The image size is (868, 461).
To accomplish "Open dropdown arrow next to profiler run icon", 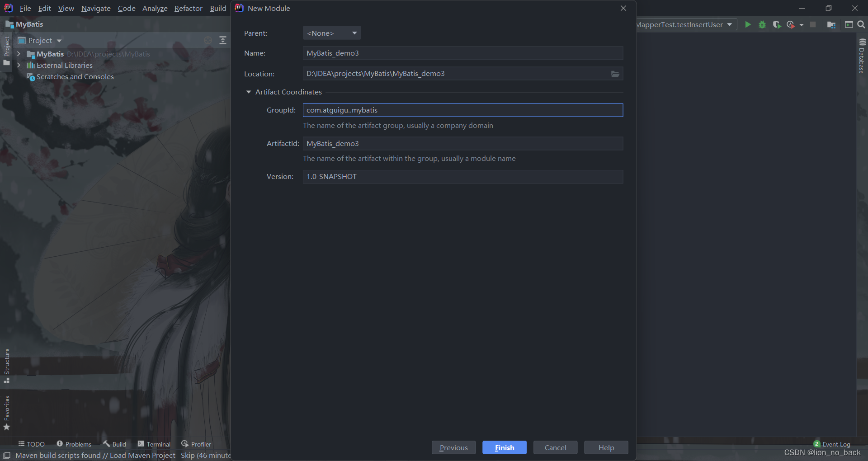I will point(802,25).
